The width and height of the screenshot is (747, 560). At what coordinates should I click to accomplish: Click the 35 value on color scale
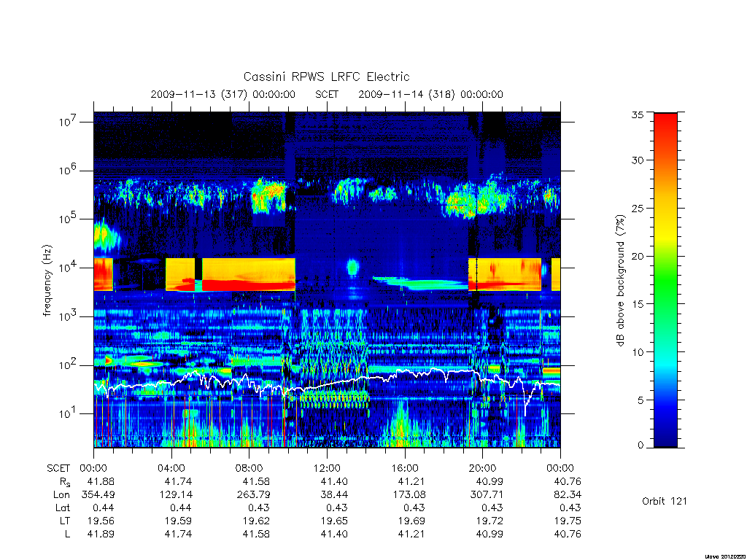(x=637, y=114)
